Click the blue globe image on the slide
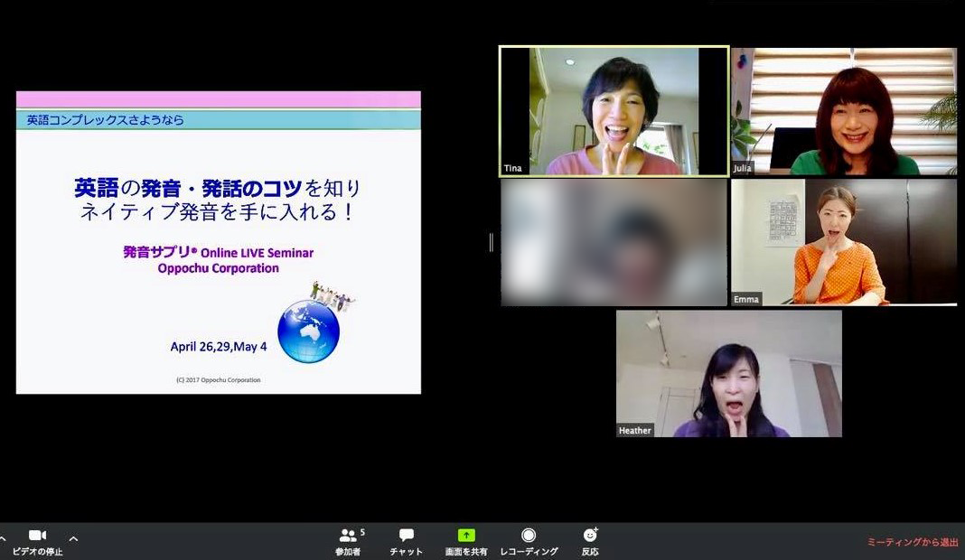 click(x=308, y=331)
